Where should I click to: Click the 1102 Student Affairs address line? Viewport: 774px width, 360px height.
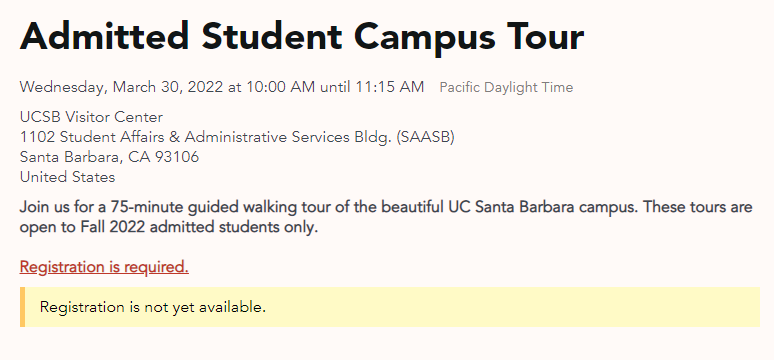[237, 137]
